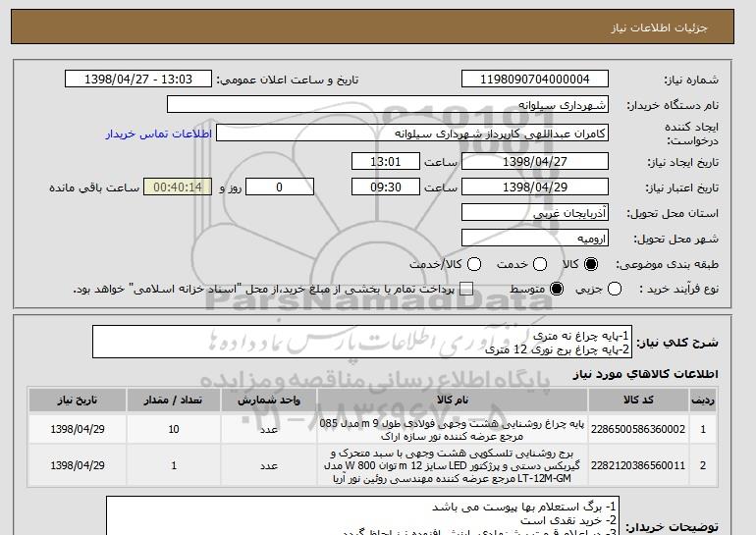This screenshot has height=535, width=756.
Task: Choose جزیی purchase process option
Action: click(615, 289)
